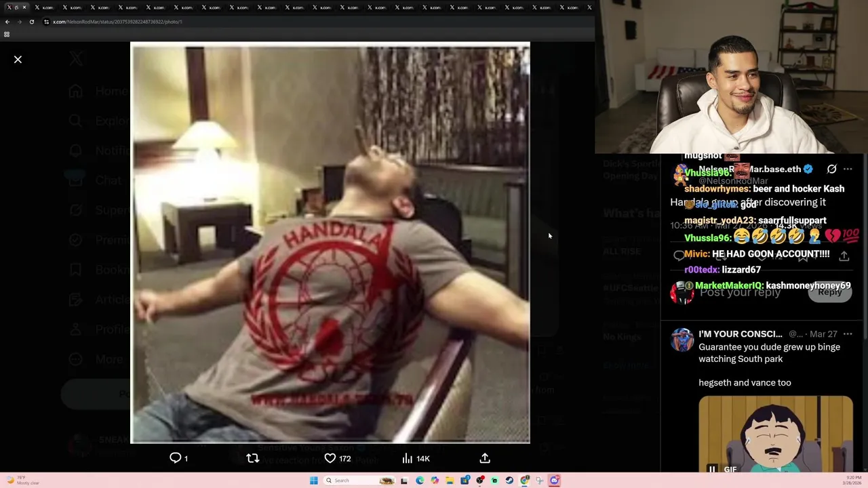Open File Explorer from the taskbar
Screen dimensions: 868x488
[450, 481]
